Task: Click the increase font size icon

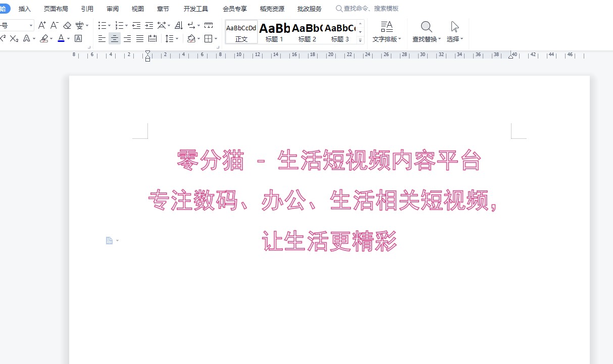Action: (42, 25)
